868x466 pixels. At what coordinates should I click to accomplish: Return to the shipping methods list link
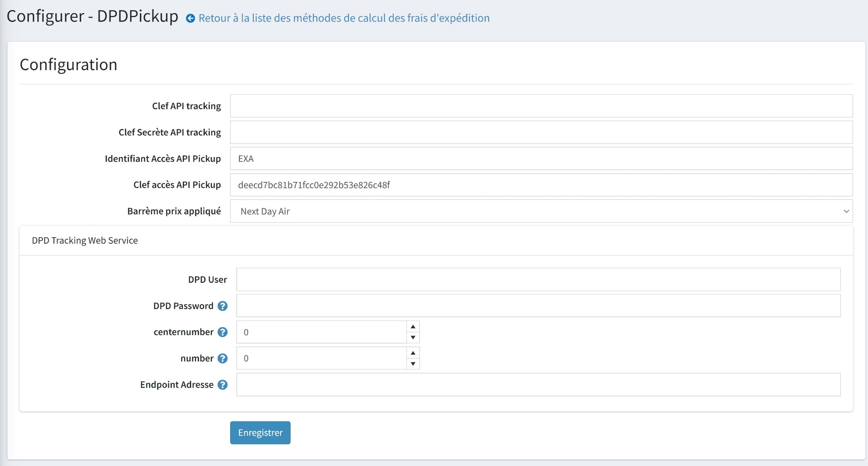344,18
